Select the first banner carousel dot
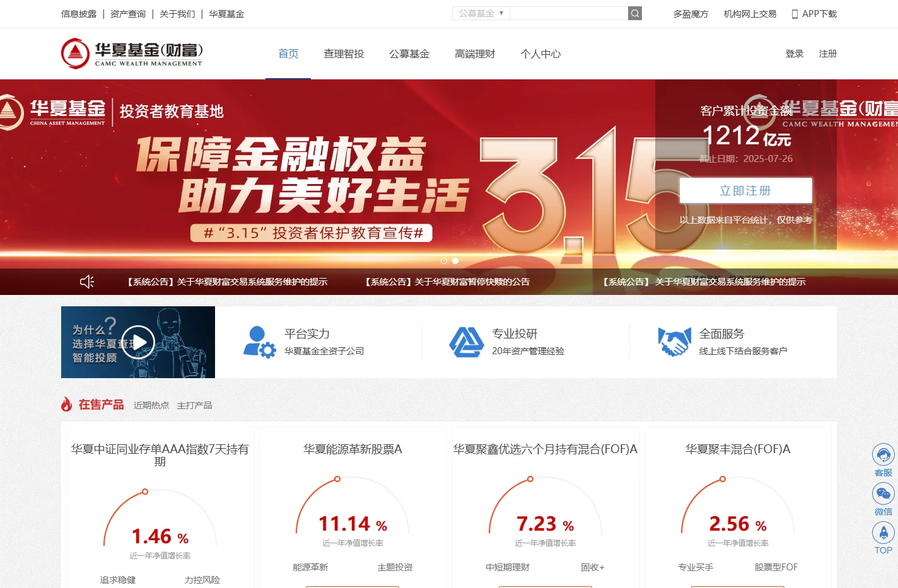 pos(444,261)
